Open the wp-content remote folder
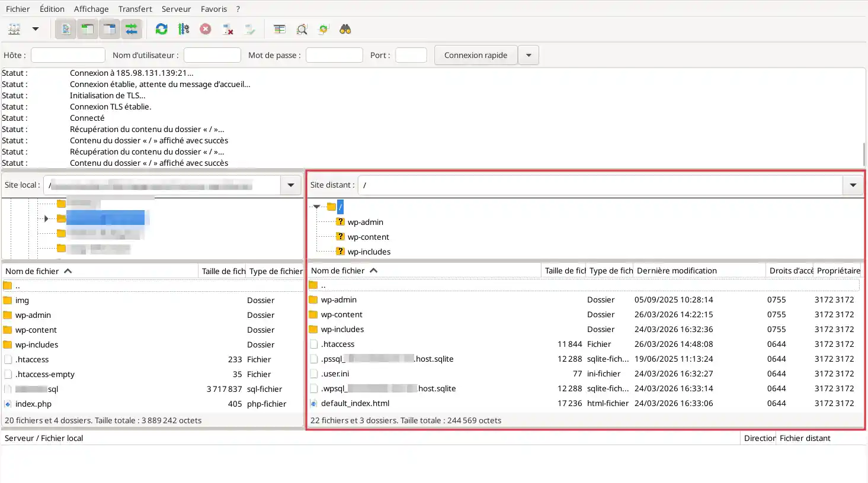The width and height of the screenshot is (868, 483). tap(342, 314)
